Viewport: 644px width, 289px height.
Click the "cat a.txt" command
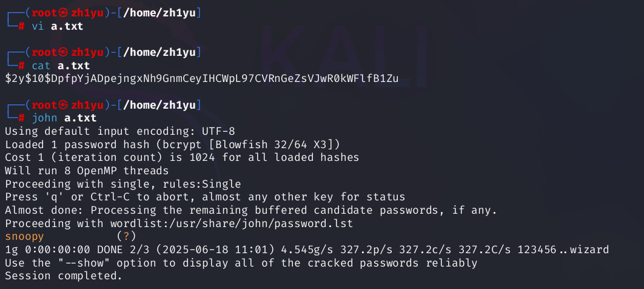60,66
